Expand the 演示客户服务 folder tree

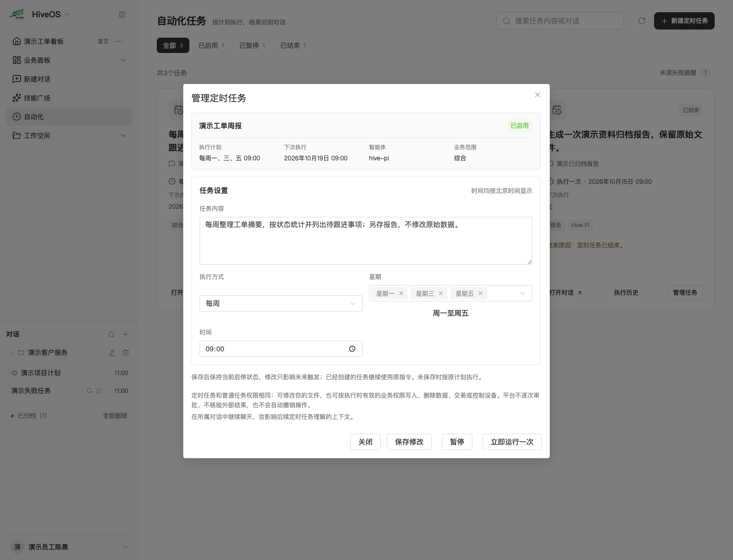click(x=12, y=353)
